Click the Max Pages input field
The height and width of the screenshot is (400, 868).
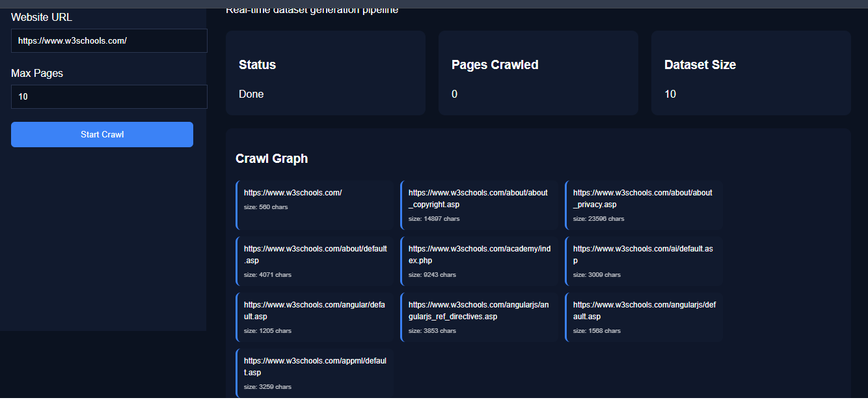tap(109, 96)
